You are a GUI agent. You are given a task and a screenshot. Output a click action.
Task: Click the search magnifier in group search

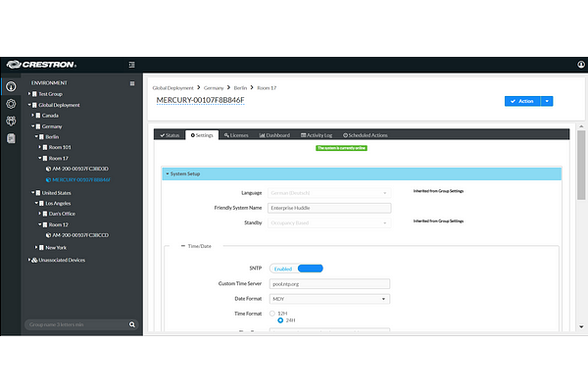pos(131,324)
